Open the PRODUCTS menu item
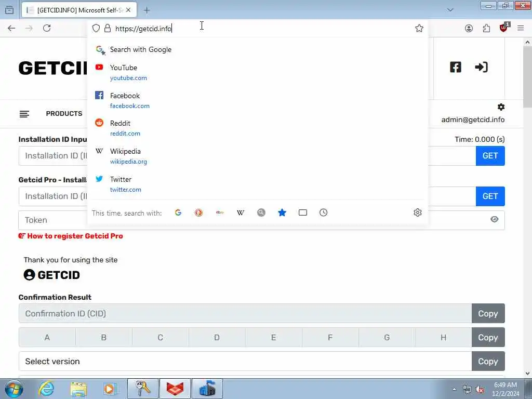This screenshot has height=399, width=532. coord(64,114)
